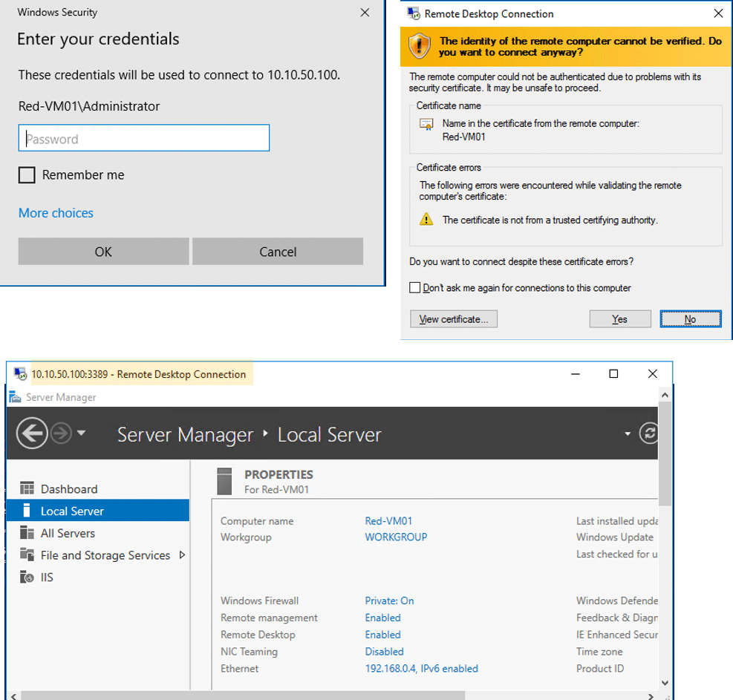This screenshot has height=700, width=733.
Task: Click the NIC Teaming Disabled link
Action: point(384,651)
